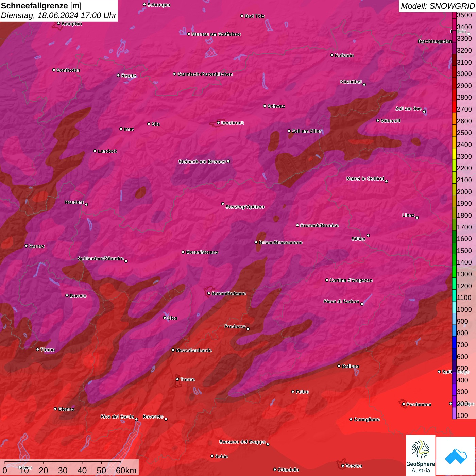The width and height of the screenshot is (476, 476).
Task: Click the Sterzing/Vipiteno label
Action: tap(245, 207)
